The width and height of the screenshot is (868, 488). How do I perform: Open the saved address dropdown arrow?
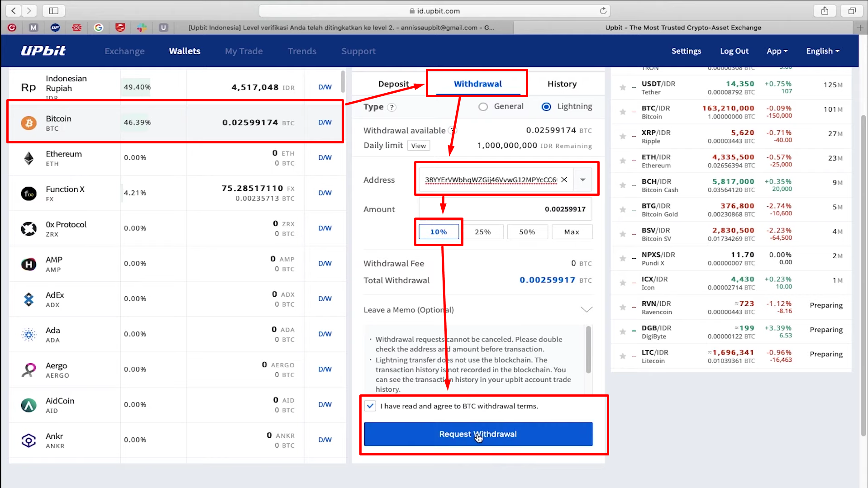coord(583,180)
